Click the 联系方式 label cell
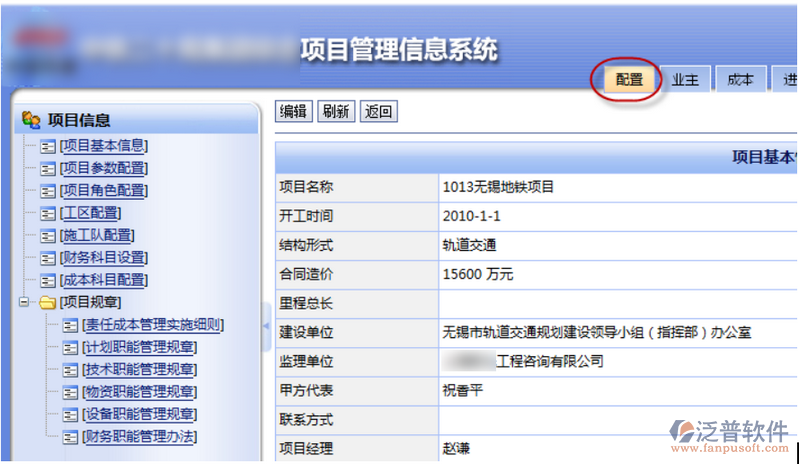The height and width of the screenshot is (464, 799). point(357,420)
